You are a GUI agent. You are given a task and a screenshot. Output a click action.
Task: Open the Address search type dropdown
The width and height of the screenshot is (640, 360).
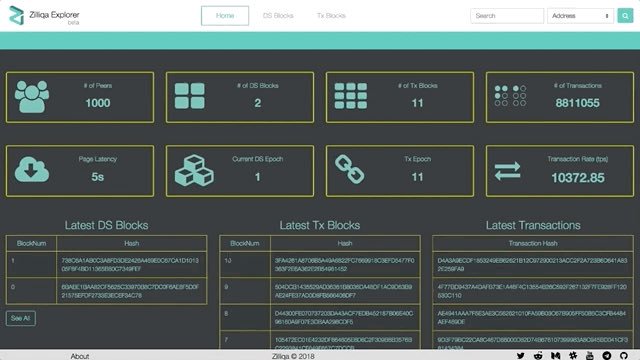tap(580, 16)
